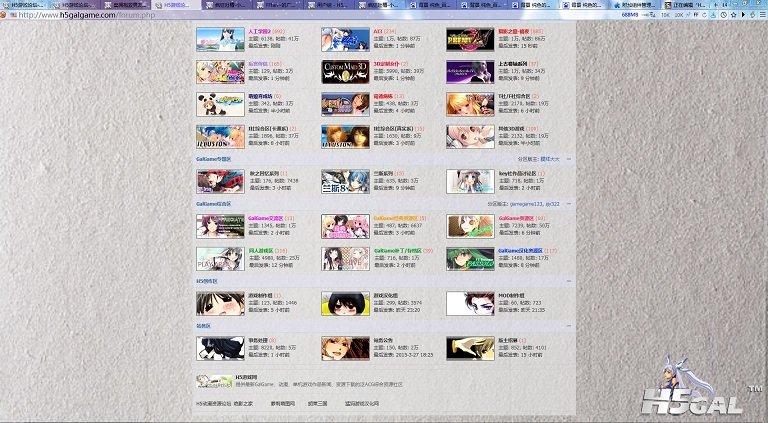Collapse the 站务区 section

tap(569, 326)
